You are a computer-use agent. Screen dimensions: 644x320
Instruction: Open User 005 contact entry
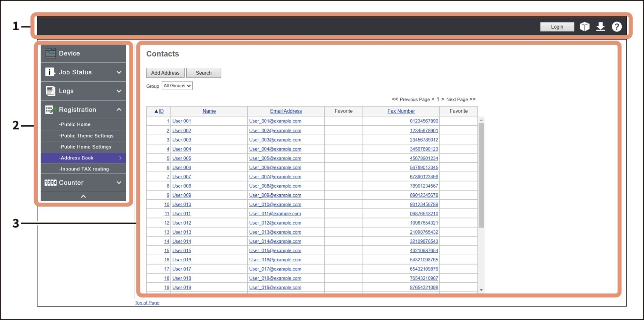181,158
